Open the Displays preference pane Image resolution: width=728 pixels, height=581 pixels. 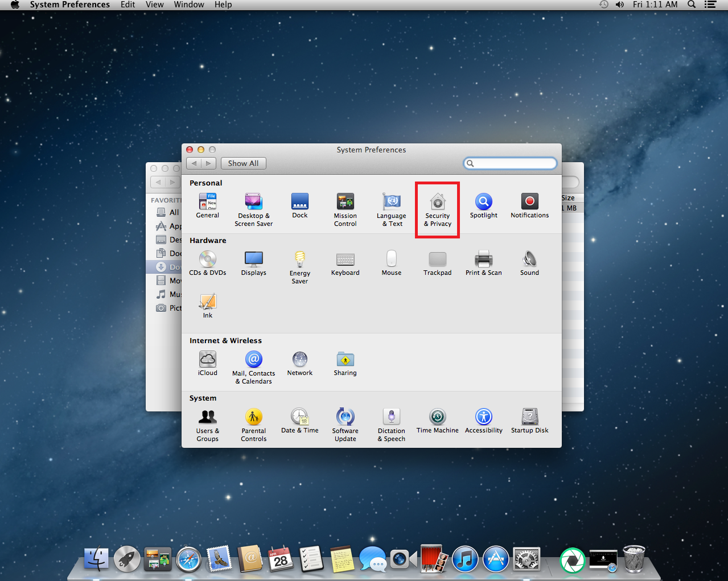point(253,263)
